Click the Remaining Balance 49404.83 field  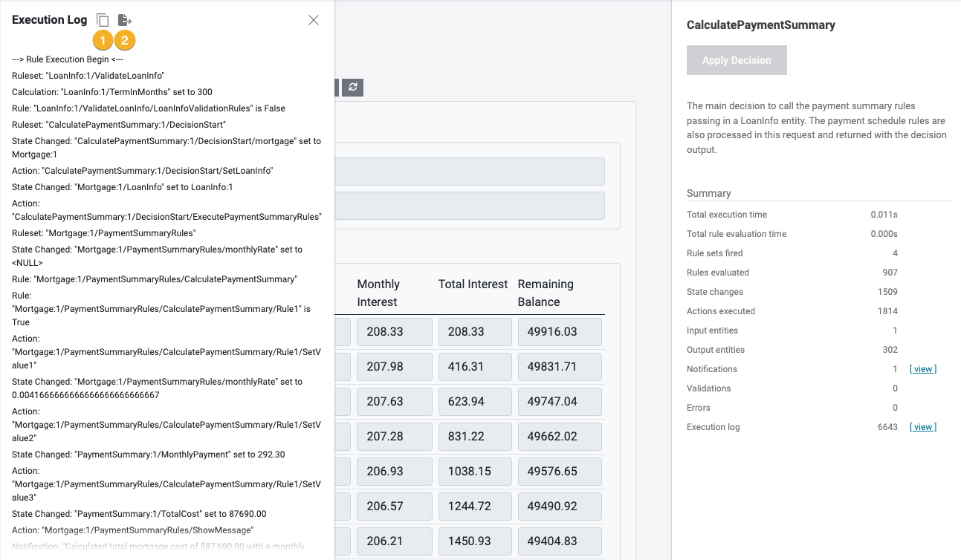click(559, 541)
